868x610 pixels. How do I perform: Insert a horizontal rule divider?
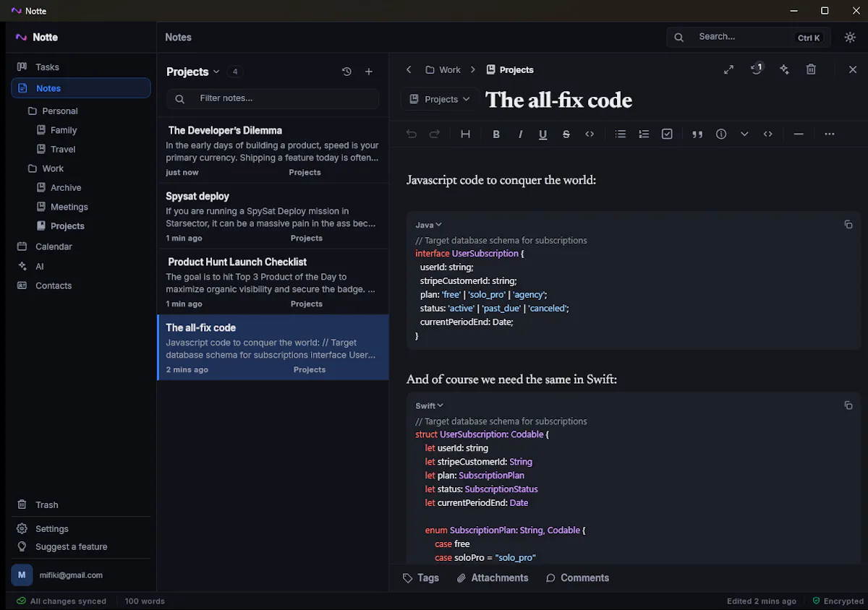coord(799,134)
